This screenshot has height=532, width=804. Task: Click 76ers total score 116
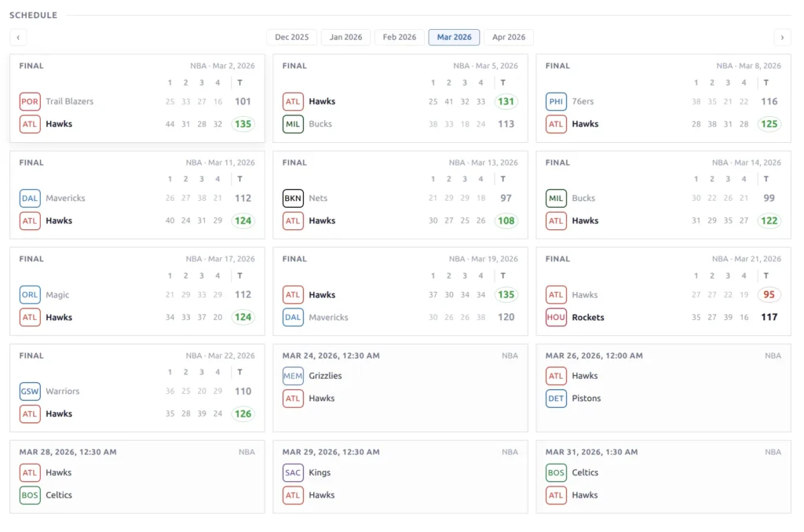pos(769,101)
